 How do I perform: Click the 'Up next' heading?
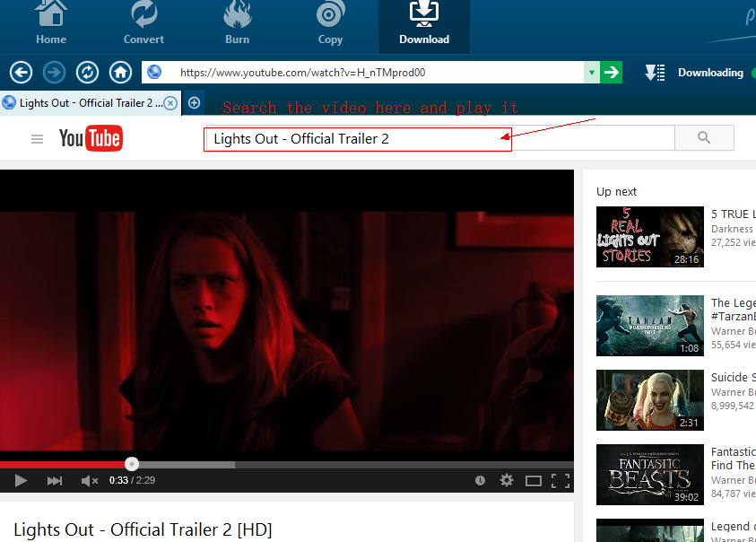[616, 192]
